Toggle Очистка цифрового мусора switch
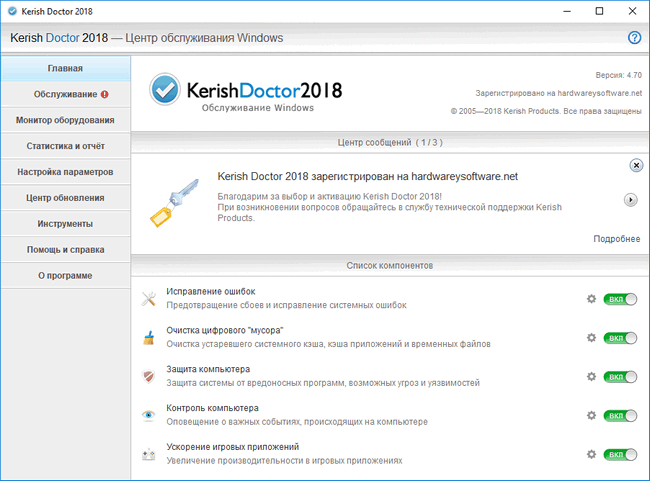 [x=620, y=338]
